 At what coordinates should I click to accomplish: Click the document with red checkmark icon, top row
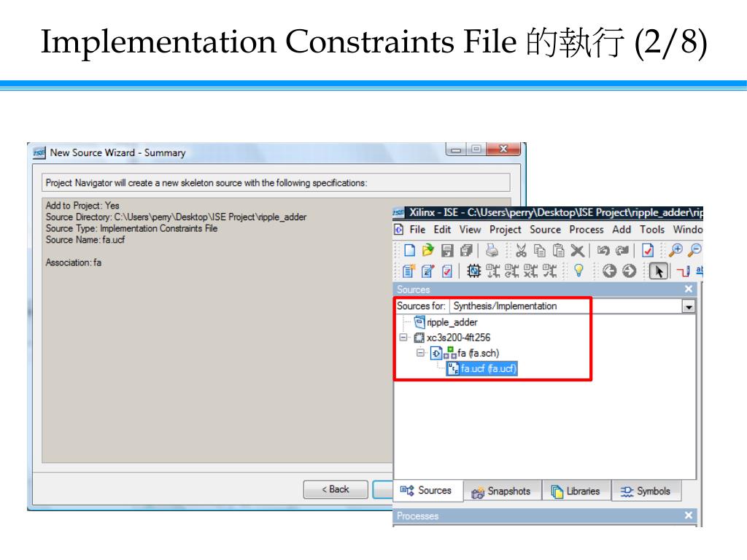point(648,251)
